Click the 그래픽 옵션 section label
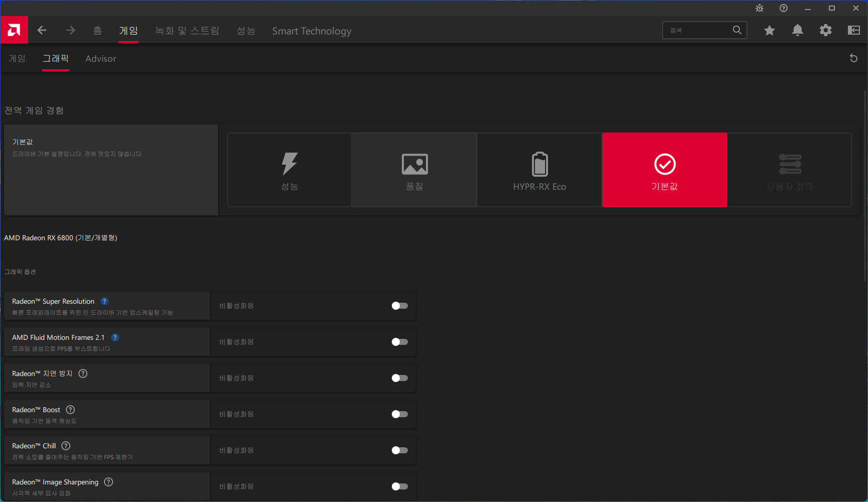 pyautogui.click(x=20, y=272)
